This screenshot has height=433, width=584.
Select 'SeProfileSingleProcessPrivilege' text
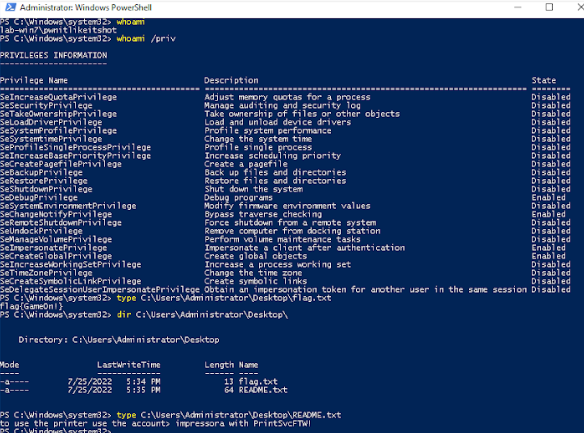click(76, 147)
